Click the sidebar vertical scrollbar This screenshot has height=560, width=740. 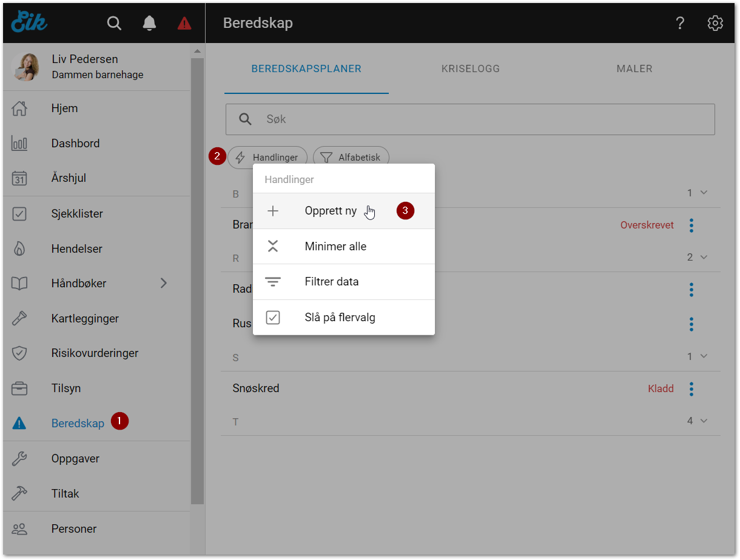pos(197,279)
